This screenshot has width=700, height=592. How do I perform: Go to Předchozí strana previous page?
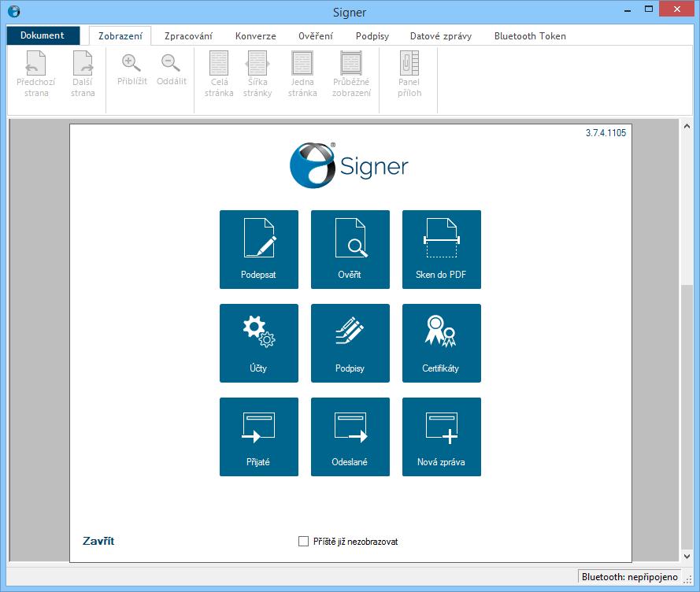[36, 74]
